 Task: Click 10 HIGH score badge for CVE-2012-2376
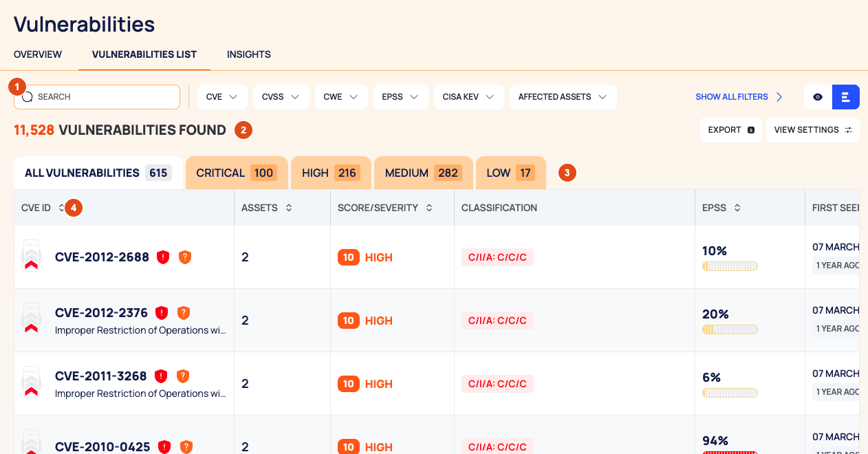tap(365, 321)
